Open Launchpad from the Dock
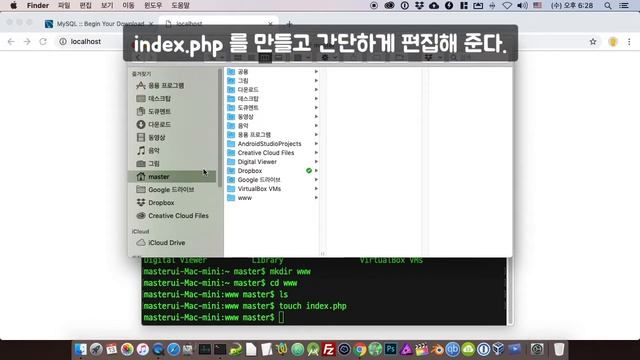Viewport: 640px width, 360px height. pos(96,349)
